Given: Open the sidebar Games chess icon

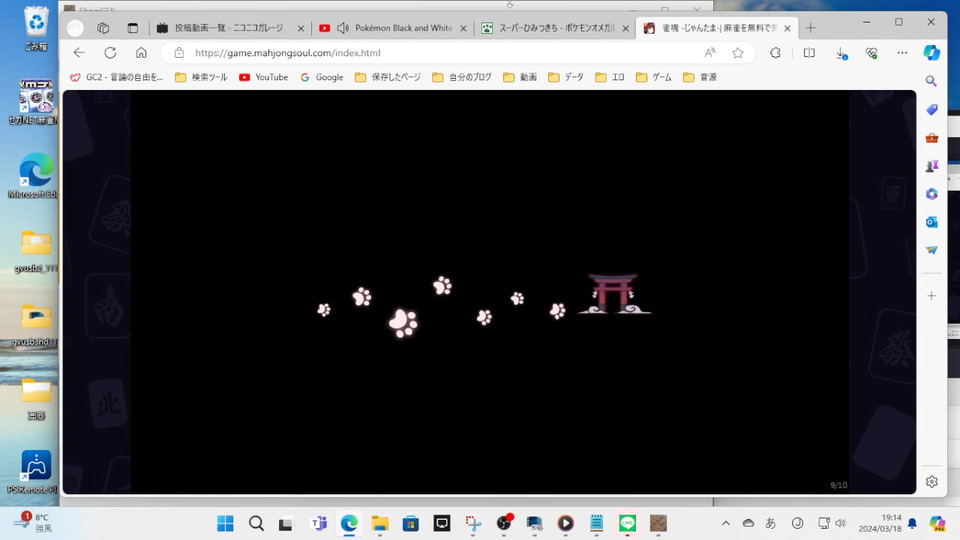Looking at the screenshot, I should point(931,166).
